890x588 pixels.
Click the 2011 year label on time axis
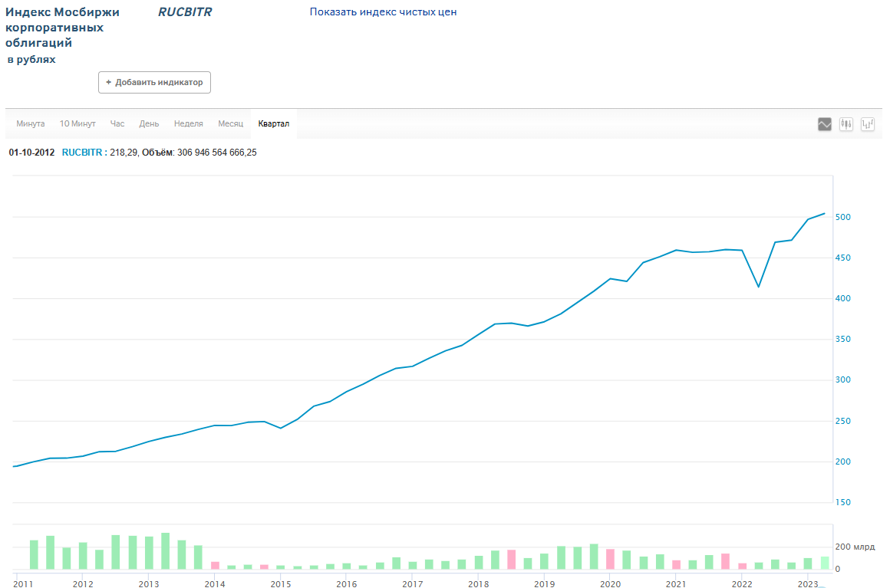pyautogui.click(x=23, y=584)
